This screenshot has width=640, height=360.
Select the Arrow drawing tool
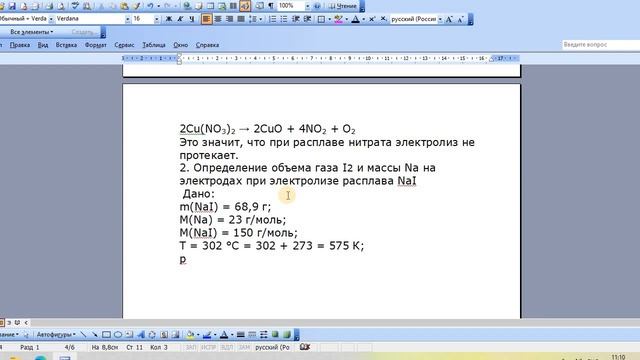coord(95,335)
